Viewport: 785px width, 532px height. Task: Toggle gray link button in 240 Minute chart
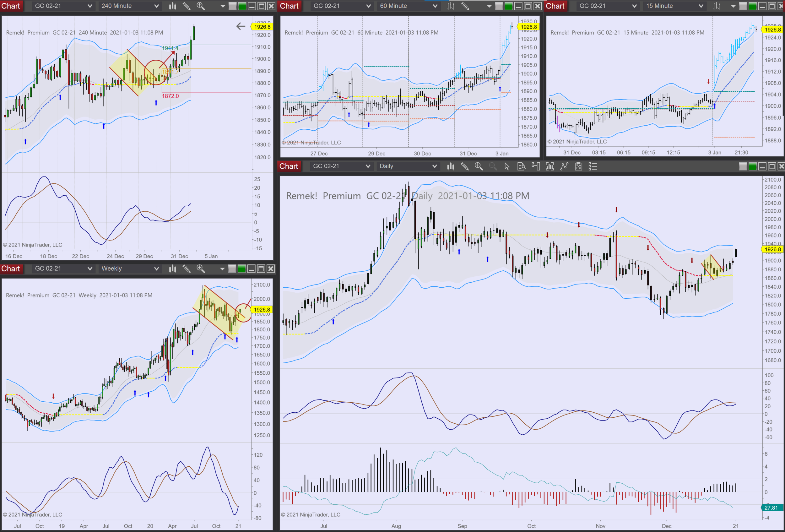click(232, 6)
